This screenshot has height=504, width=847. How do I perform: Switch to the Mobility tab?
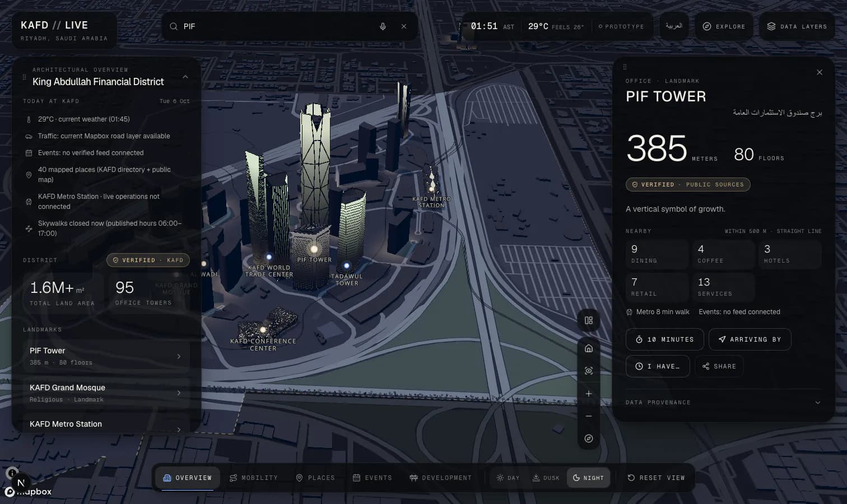click(x=254, y=478)
